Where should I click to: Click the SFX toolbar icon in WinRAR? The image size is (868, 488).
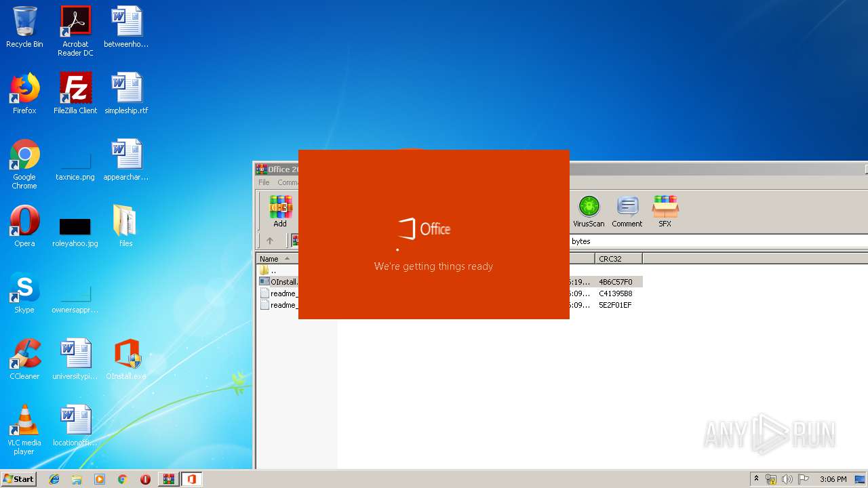tap(665, 211)
